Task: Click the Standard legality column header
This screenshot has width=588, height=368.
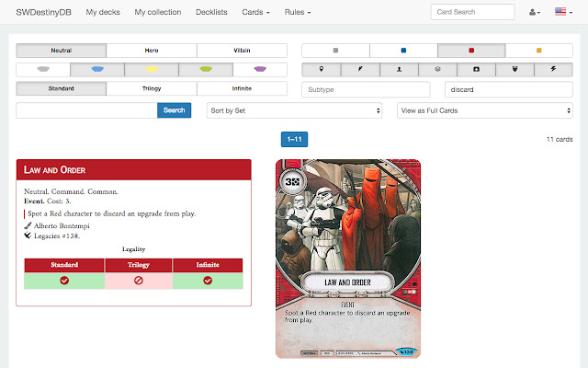Action: coord(64,265)
